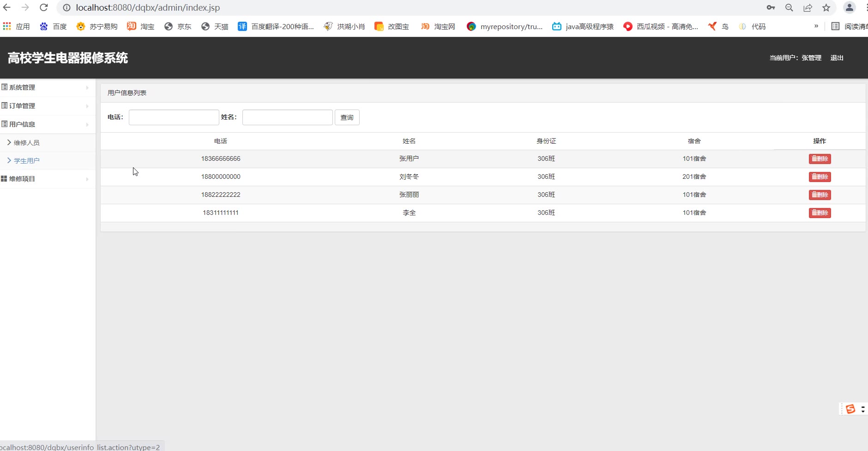
Task: Click the Sogou input method icon
Action: pyautogui.click(x=850, y=409)
